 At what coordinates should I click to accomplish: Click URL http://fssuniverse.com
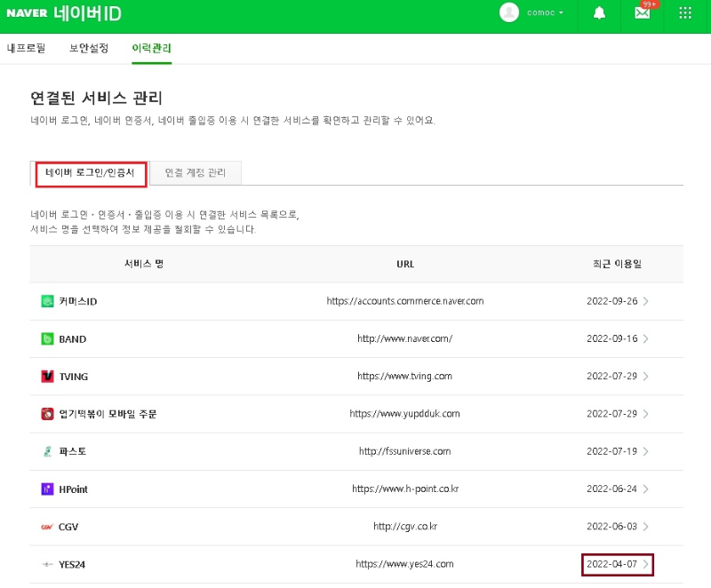405,451
